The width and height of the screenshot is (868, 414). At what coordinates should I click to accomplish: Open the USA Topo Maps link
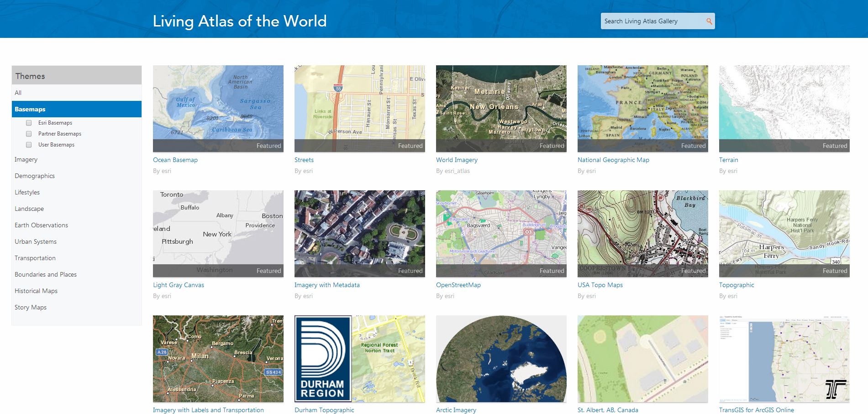(600, 285)
